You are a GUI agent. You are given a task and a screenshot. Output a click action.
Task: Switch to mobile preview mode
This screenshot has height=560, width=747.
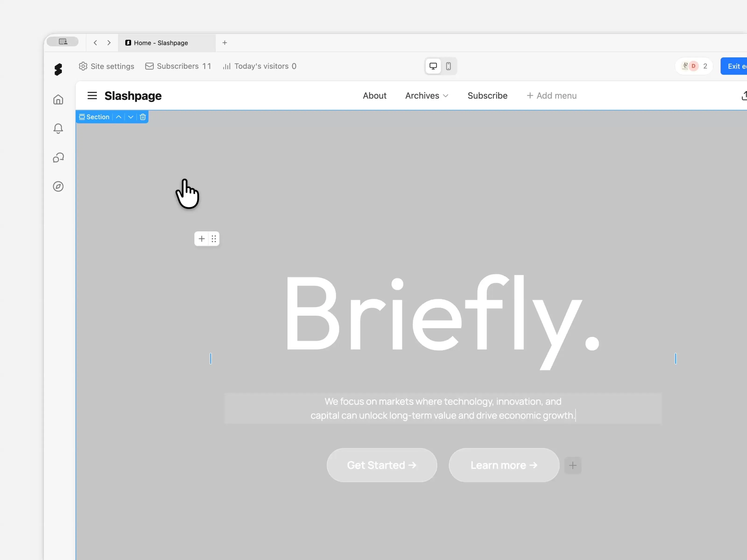(x=448, y=66)
